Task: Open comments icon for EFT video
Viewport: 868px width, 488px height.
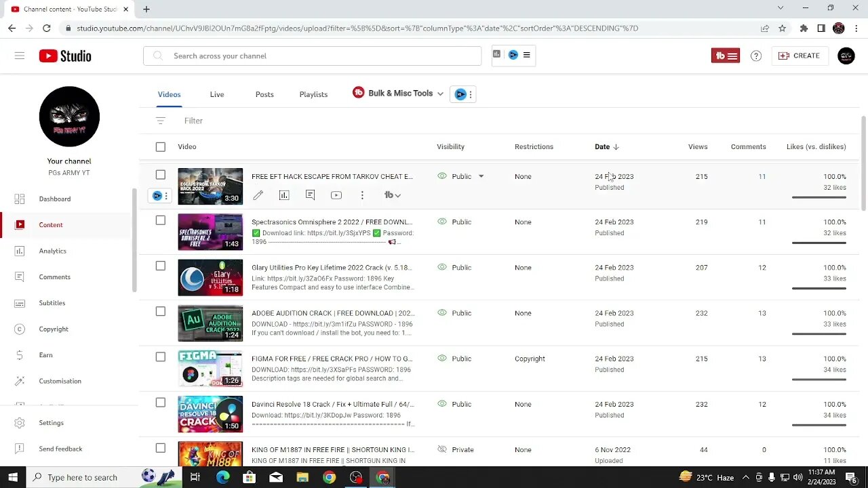Action: [310, 195]
